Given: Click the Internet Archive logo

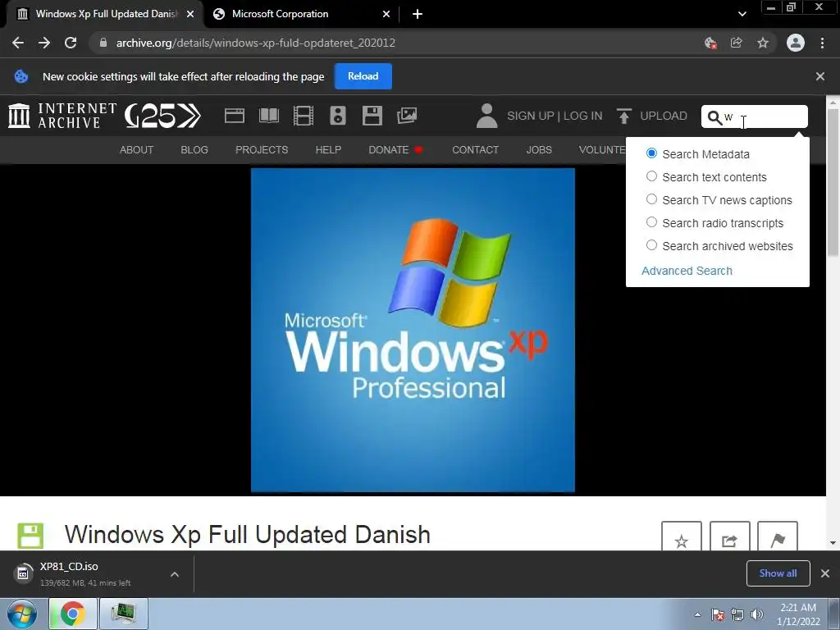Looking at the screenshot, I should point(62,116).
